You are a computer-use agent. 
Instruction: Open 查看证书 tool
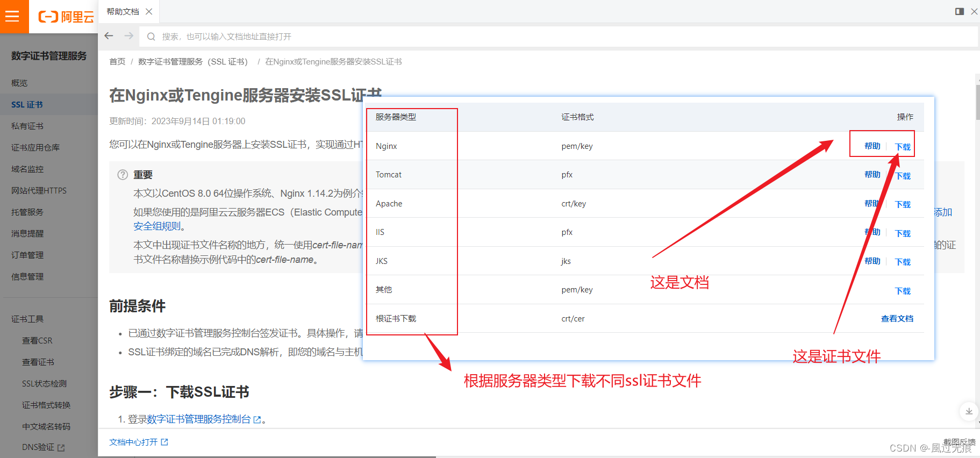pos(38,362)
